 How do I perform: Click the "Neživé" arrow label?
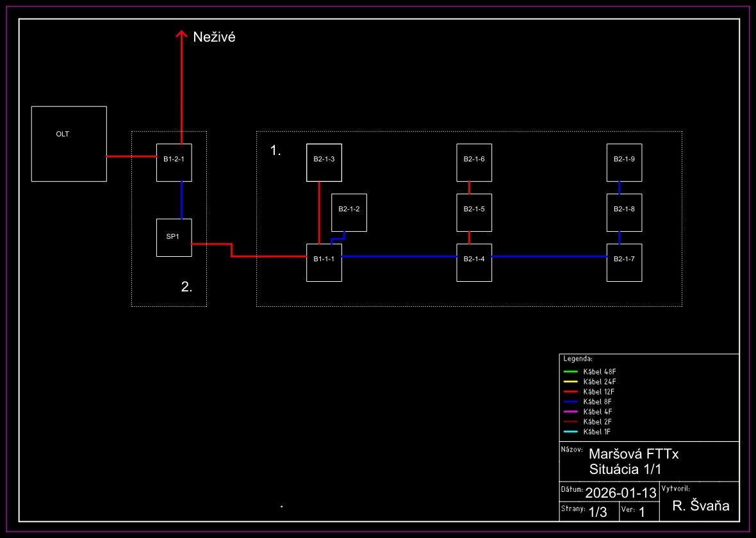point(215,38)
